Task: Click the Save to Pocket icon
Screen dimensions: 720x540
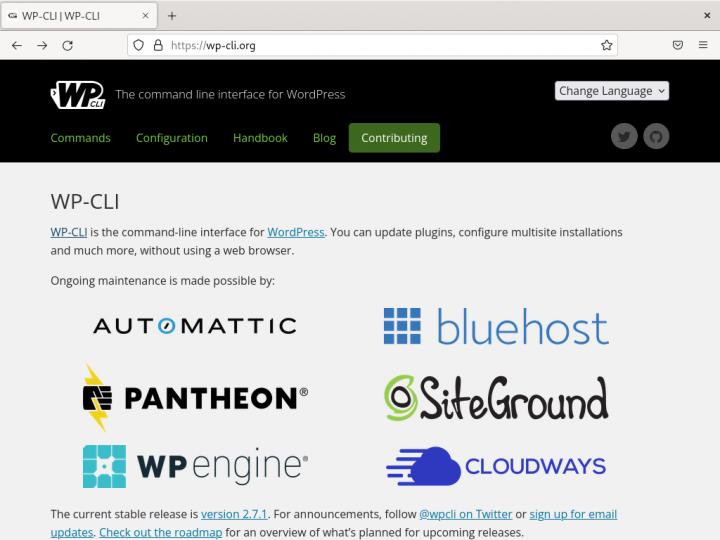Action: click(x=677, y=45)
